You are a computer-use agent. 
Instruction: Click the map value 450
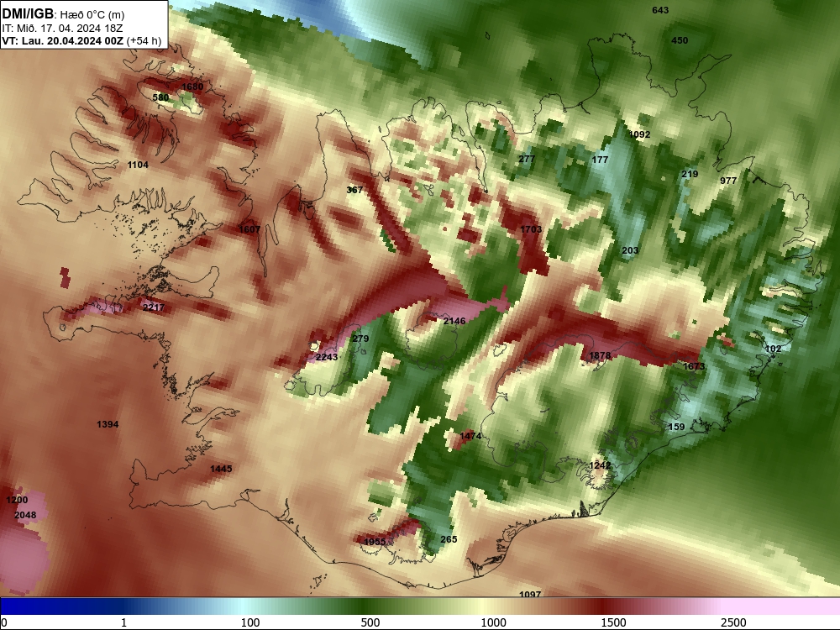(x=680, y=40)
